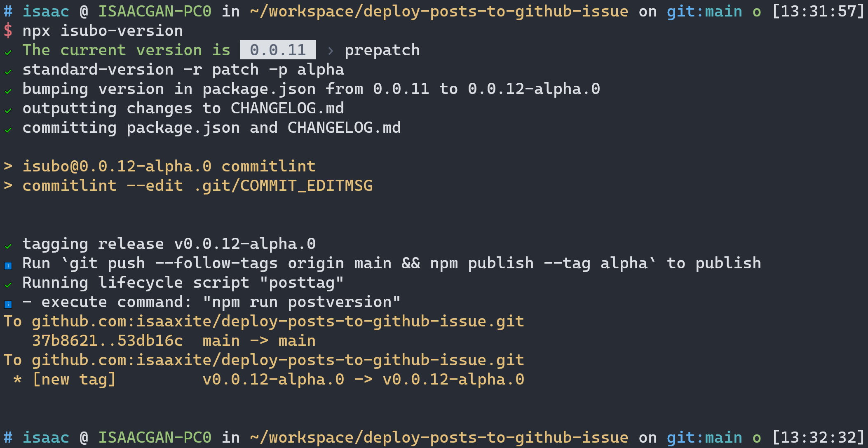Click the "git:main" branch label in top prompt
The width and height of the screenshot is (868, 448).
(x=704, y=12)
